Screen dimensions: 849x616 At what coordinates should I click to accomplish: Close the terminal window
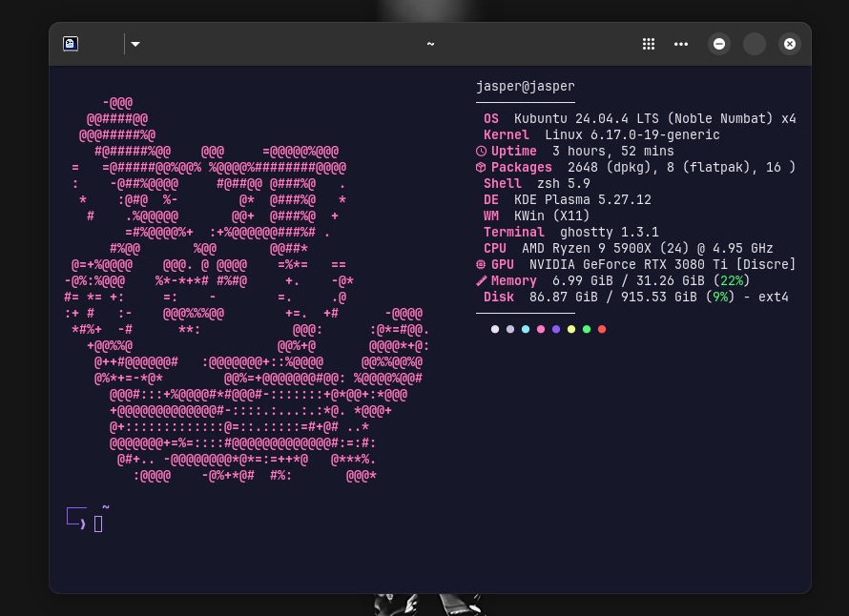pos(790,44)
